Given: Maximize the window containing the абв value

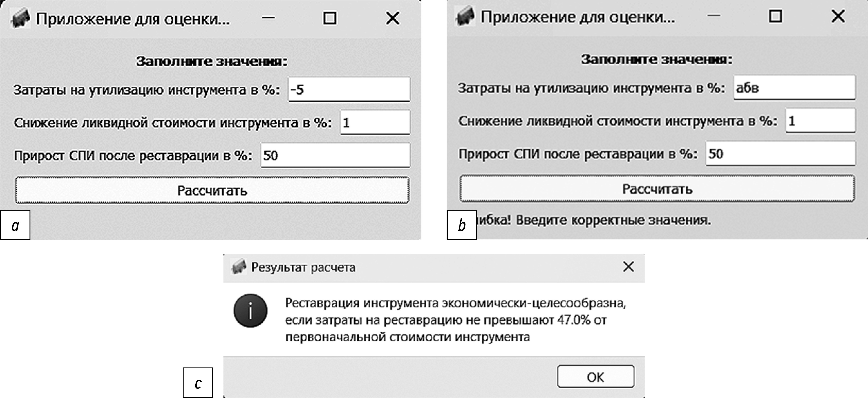Looking at the screenshot, I should click(775, 16).
